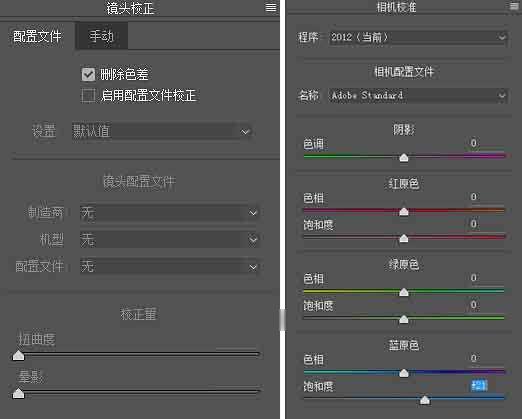
Task: Open the 程序 2012 dropdown
Action: (x=418, y=37)
